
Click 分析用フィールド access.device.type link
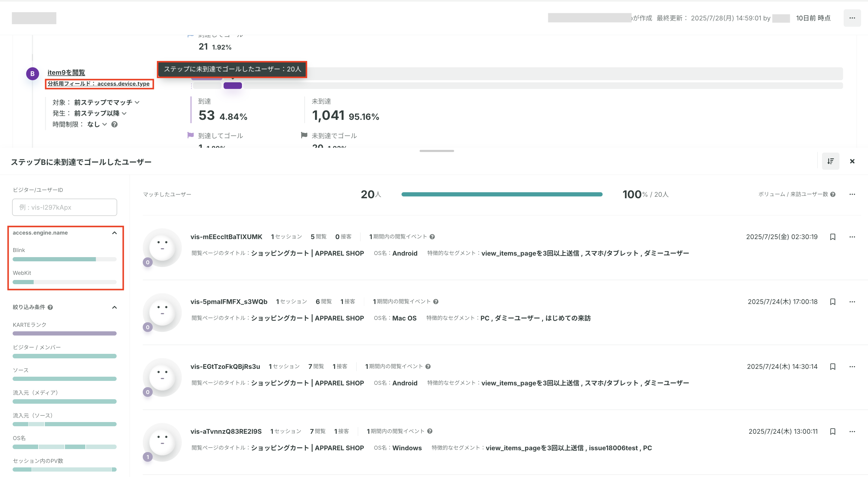(98, 84)
